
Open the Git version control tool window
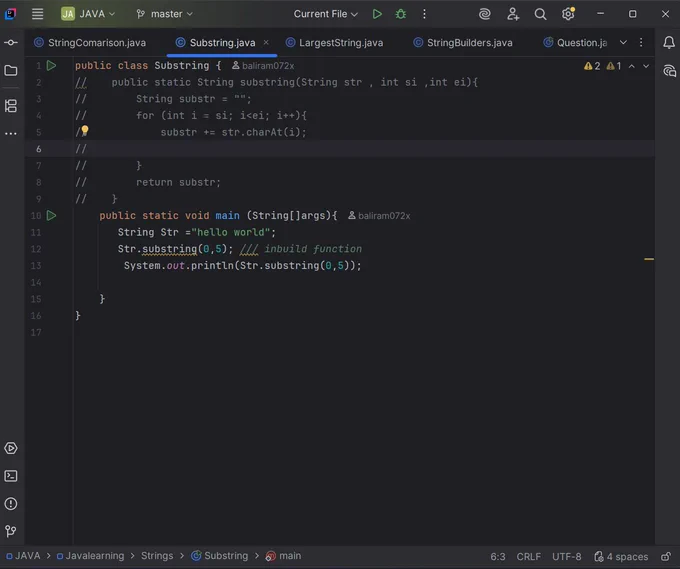pos(11,531)
